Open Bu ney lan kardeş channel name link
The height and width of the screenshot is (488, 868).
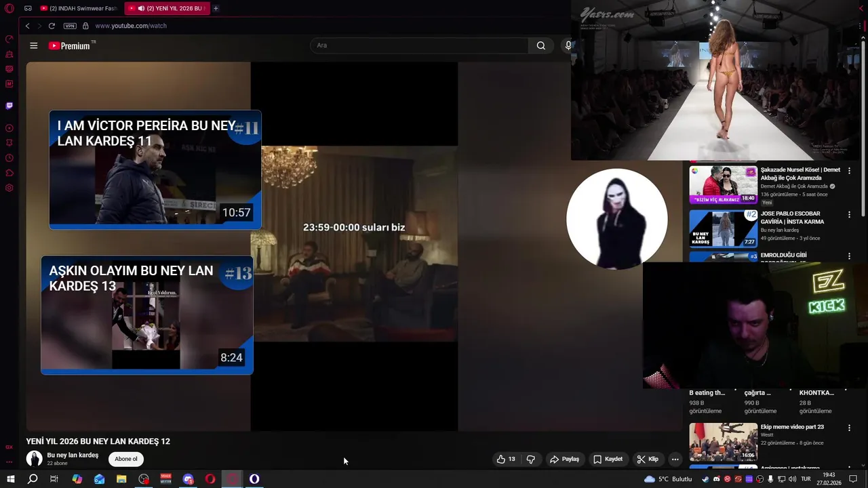[x=73, y=455]
